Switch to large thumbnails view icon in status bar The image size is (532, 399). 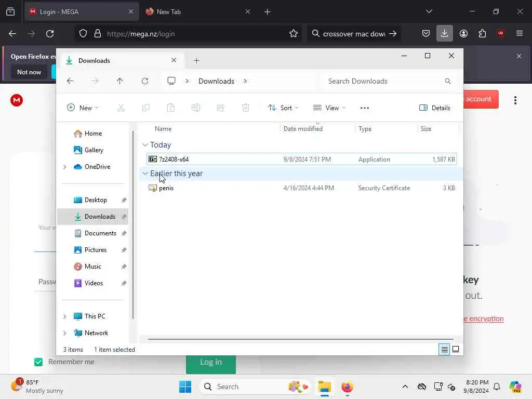456,349
